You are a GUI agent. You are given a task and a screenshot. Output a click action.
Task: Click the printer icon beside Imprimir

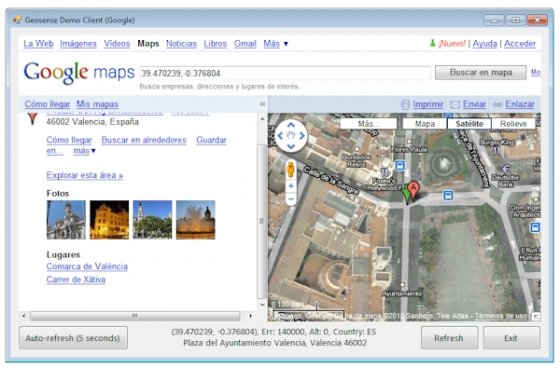405,104
